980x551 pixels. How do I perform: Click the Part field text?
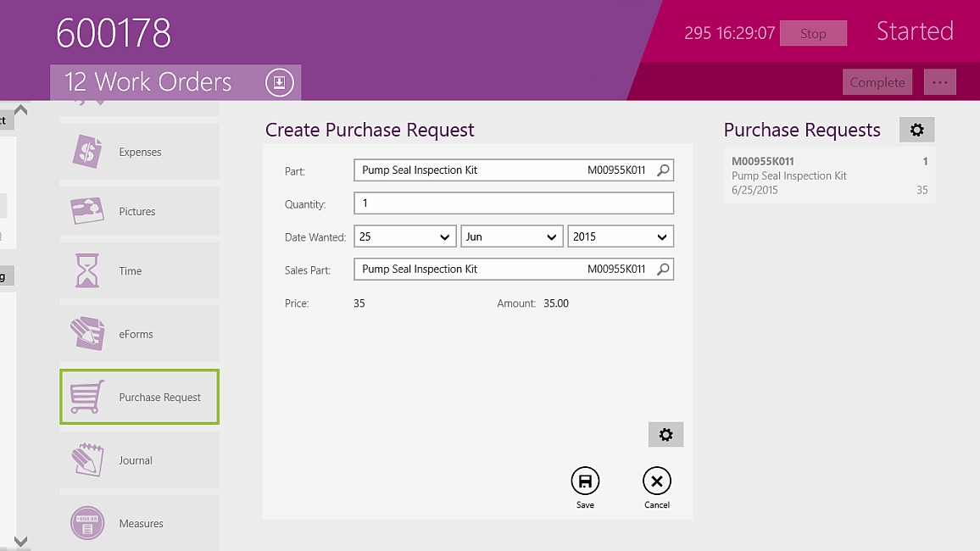click(420, 170)
